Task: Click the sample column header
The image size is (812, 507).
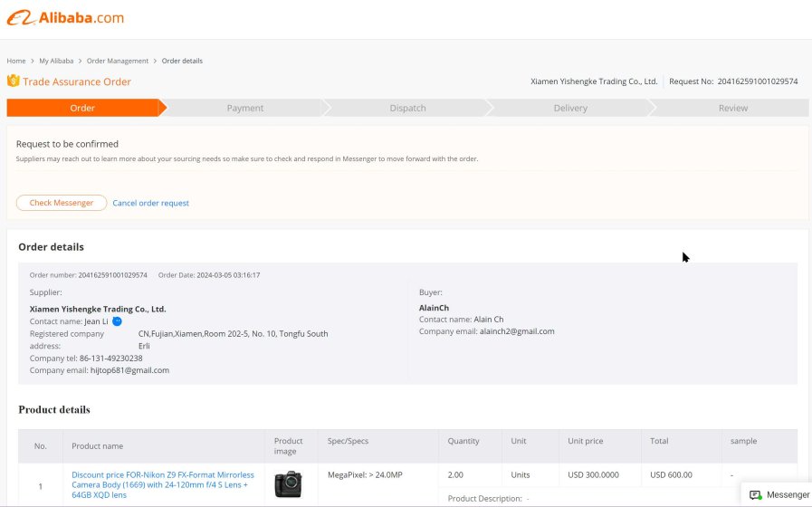Action: point(743,441)
